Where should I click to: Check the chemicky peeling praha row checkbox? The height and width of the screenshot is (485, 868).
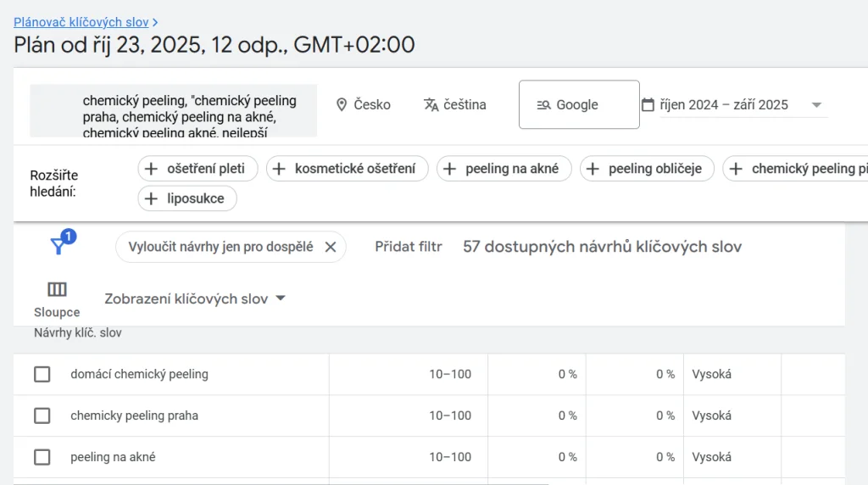(42, 415)
